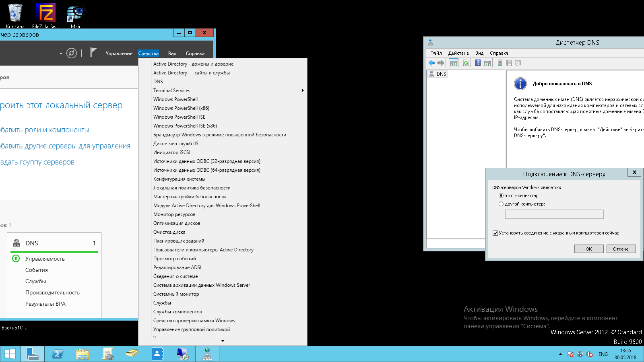Click the refresh icon in DNS Manager toolbar
644x362 pixels.
[x=466, y=63]
